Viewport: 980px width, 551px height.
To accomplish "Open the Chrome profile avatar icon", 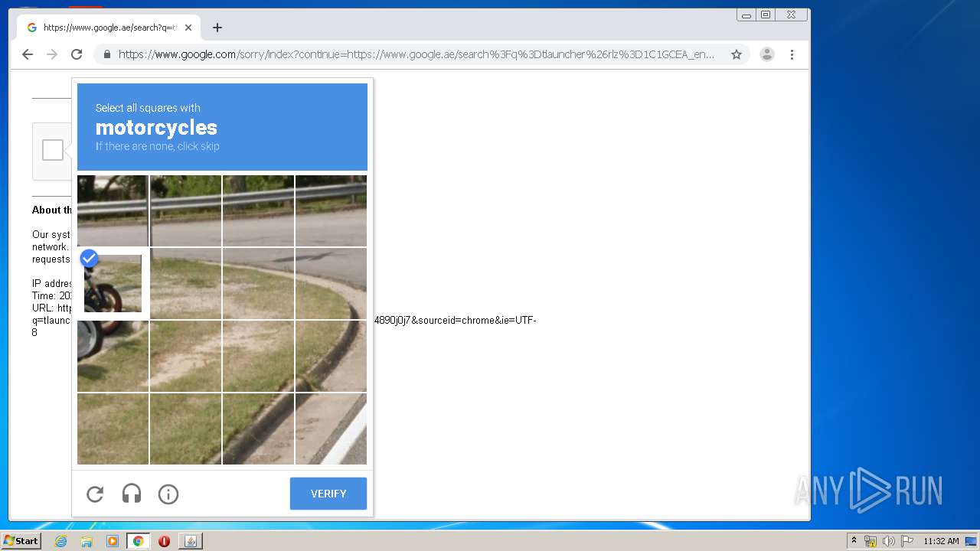I will point(767,54).
